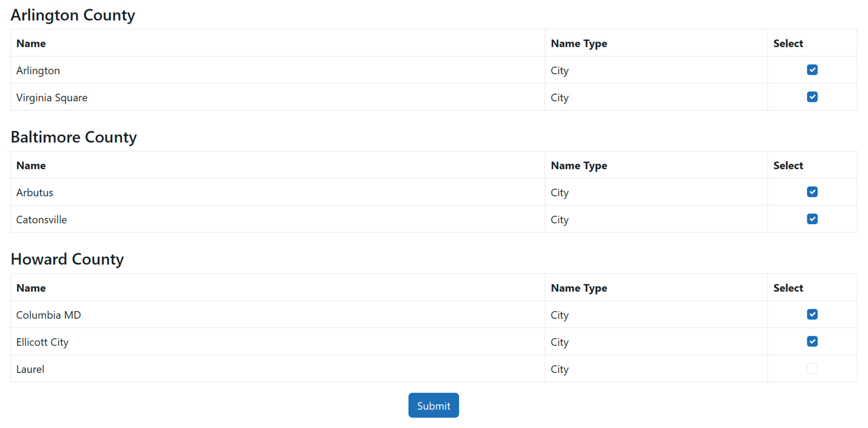868x428 pixels.
Task: Click the Baltimore County heading
Action: coord(74,137)
